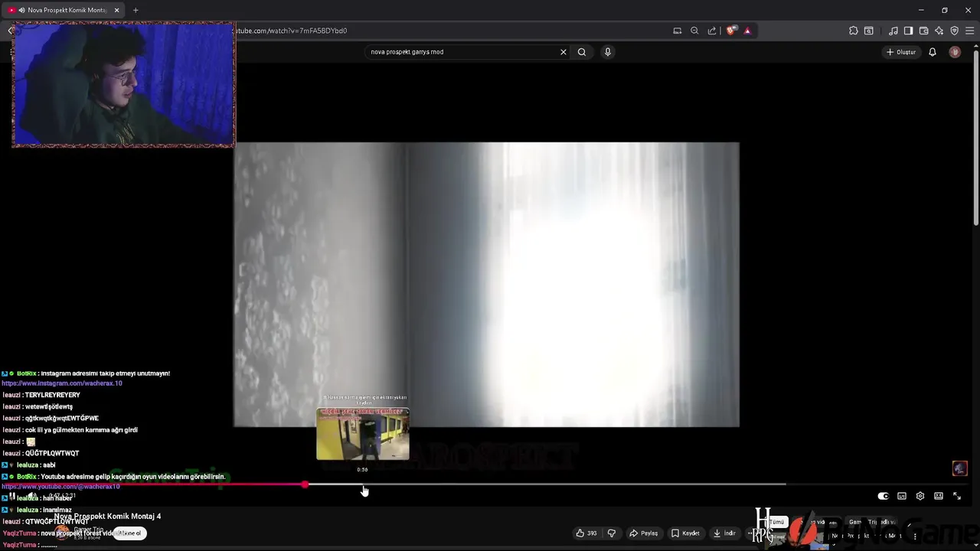Click the share page icon in address bar
980x551 pixels.
tap(712, 31)
